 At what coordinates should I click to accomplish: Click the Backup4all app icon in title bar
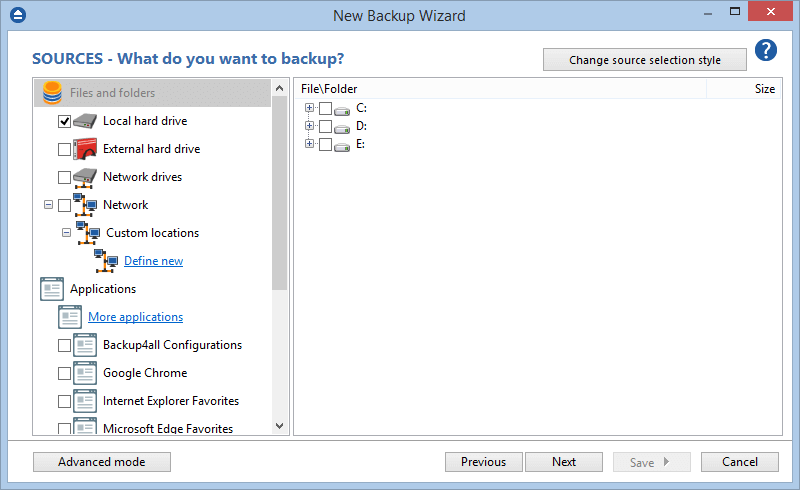[18, 15]
